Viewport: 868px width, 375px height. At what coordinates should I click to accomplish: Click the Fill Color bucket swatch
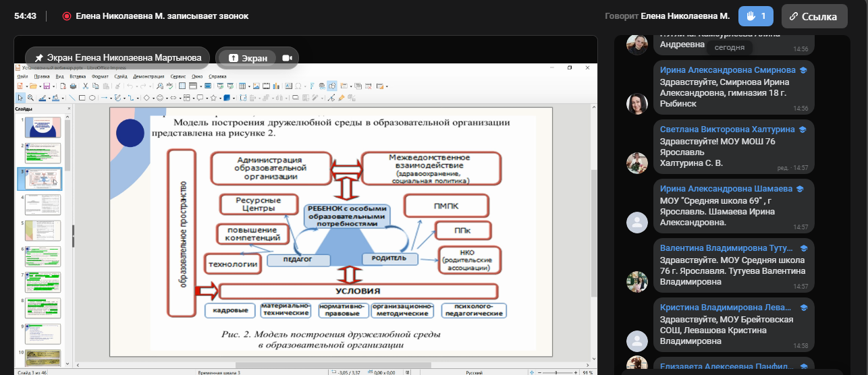(55, 98)
